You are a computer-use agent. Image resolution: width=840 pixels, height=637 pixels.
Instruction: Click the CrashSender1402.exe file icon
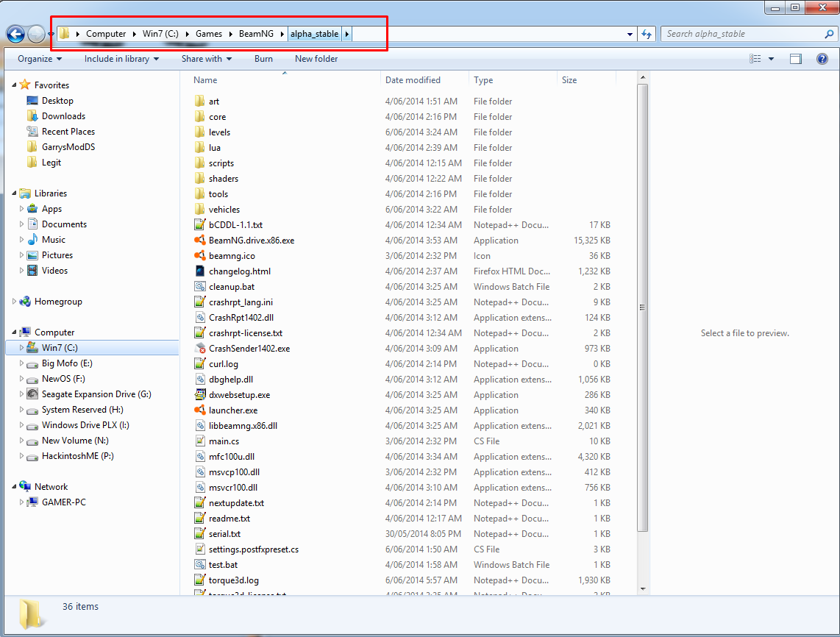[x=200, y=349]
